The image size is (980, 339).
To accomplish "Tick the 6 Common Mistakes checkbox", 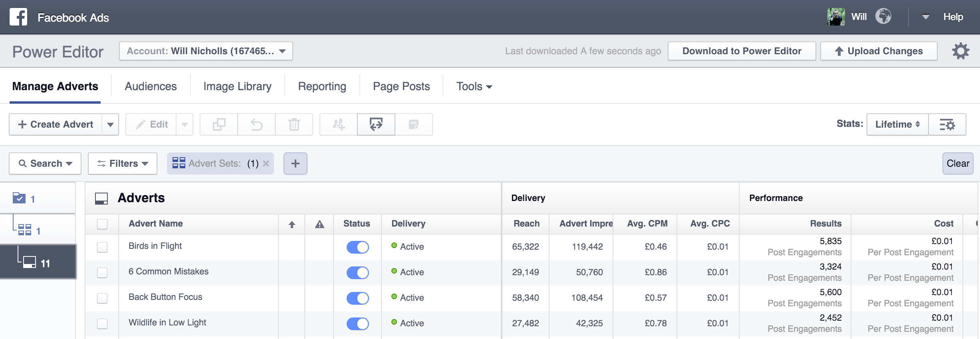I will coord(102,272).
